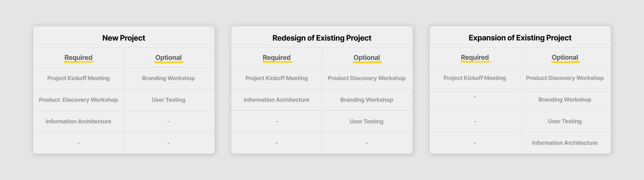This screenshot has width=644, height=180.
Task: Select Required header in Redesign table
Action: coord(276,58)
